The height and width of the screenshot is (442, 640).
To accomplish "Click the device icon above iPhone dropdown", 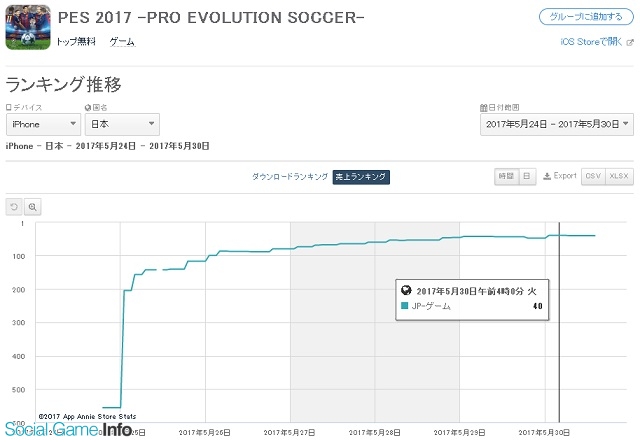I will (x=9, y=107).
